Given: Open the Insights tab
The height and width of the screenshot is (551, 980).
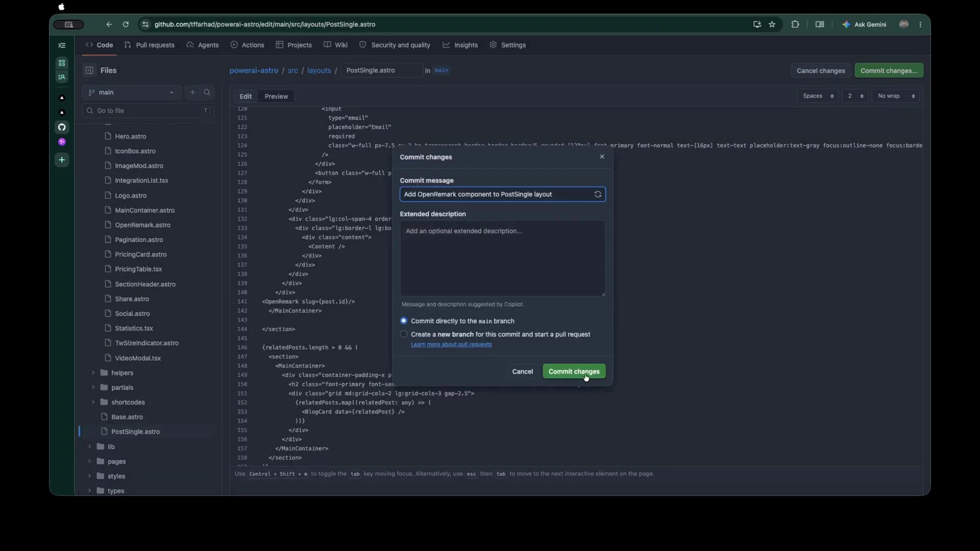Looking at the screenshot, I should [x=460, y=45].
